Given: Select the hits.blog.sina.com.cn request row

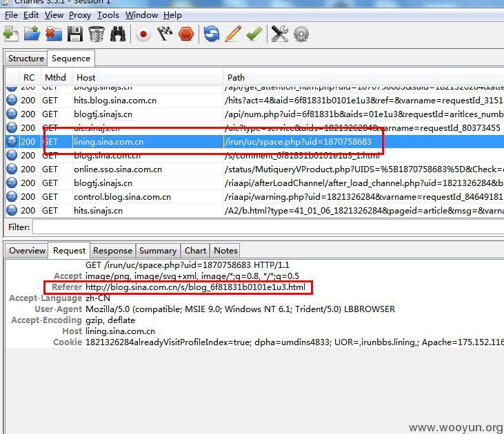Looking at the screenshot, I should tap(254, 101).
